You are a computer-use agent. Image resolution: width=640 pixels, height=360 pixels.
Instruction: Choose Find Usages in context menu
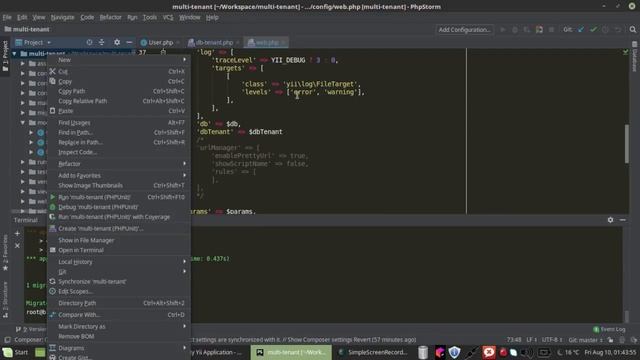click(x=118, y=122)
